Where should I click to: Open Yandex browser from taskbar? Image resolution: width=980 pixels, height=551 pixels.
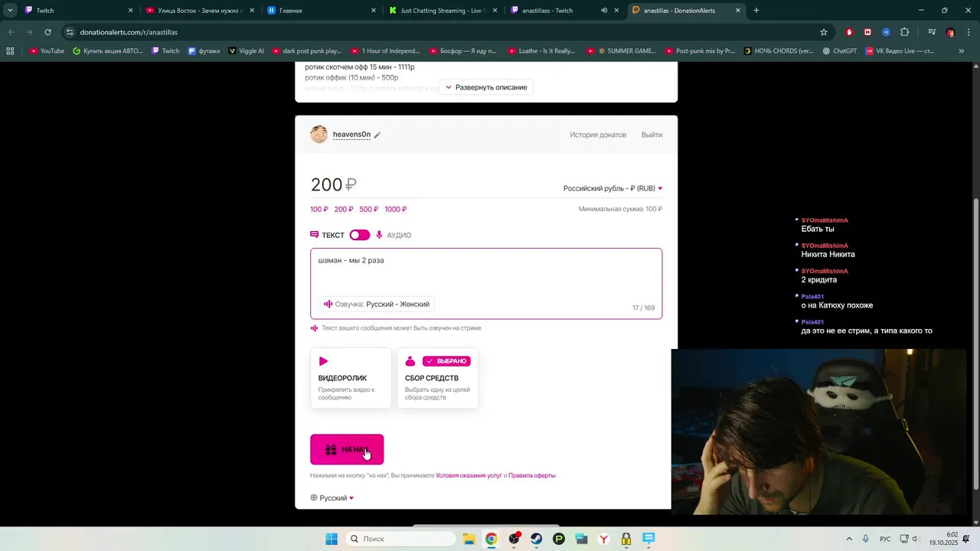604,539
